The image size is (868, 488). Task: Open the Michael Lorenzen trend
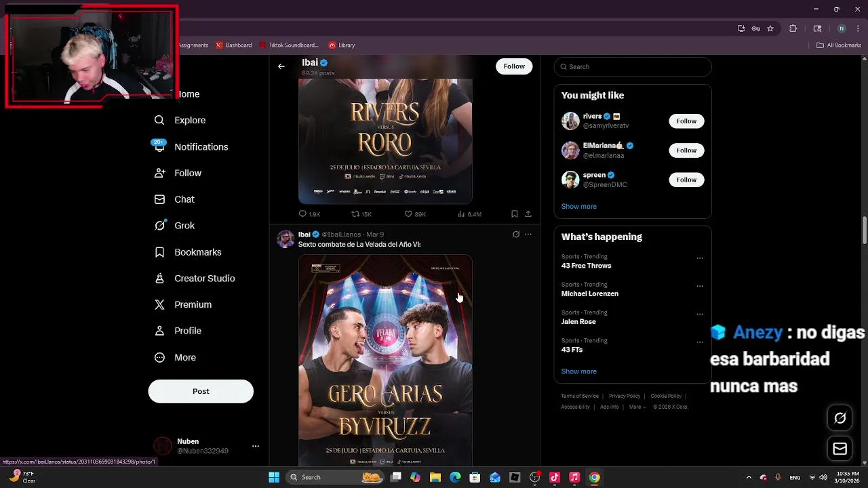point(589,293)
